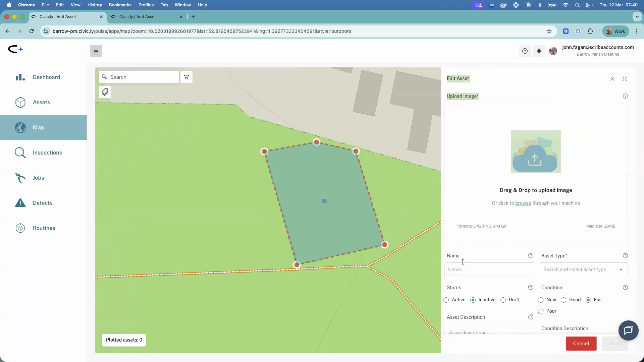Open the apps grid menu
Screen dimensions: 644x362
tap(539, 51)
